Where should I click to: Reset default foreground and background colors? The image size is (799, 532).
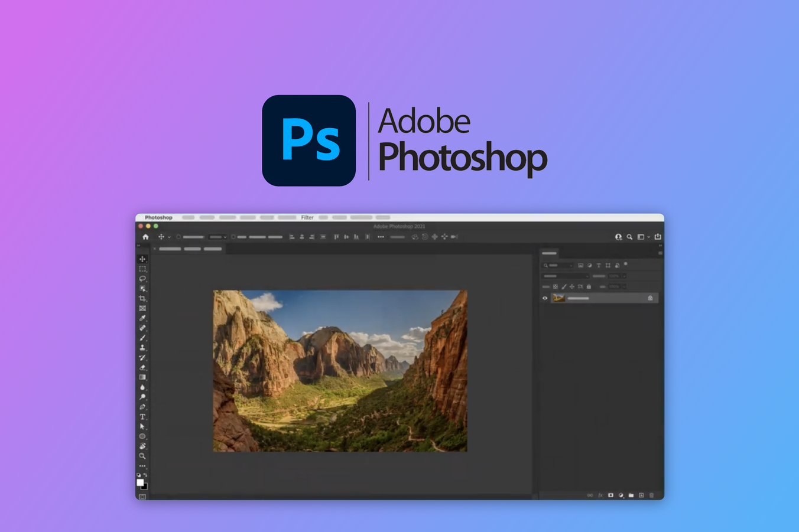139,475
